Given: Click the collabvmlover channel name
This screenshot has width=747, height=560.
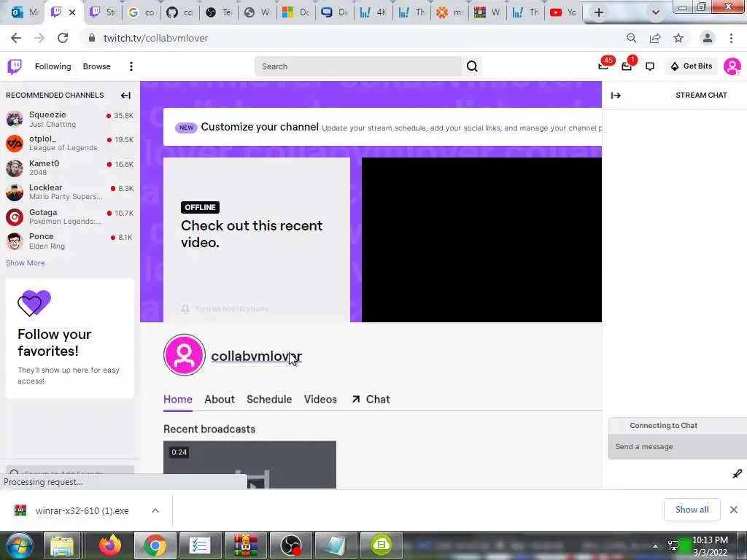Looking at the screenshot, I should point(256,356).
